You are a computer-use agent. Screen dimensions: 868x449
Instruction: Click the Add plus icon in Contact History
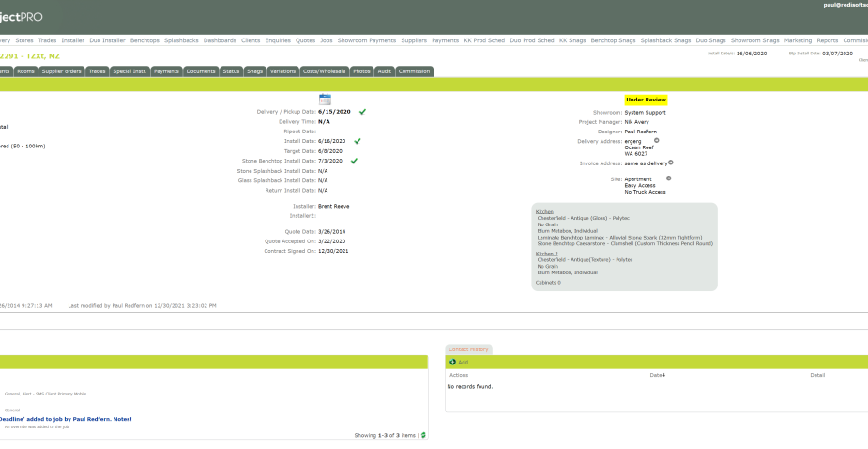pos(453,362)
